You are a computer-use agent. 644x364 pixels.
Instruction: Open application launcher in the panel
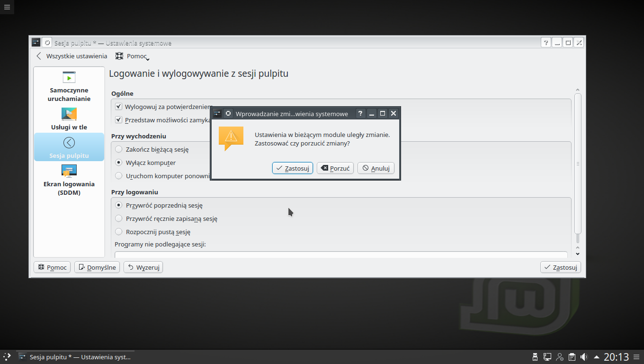click(x=7, y=357)
